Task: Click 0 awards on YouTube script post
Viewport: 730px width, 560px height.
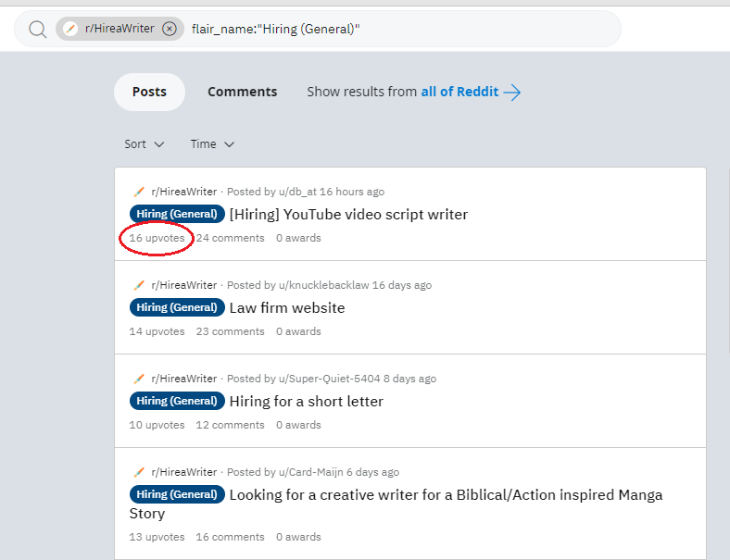Action: 298,238
